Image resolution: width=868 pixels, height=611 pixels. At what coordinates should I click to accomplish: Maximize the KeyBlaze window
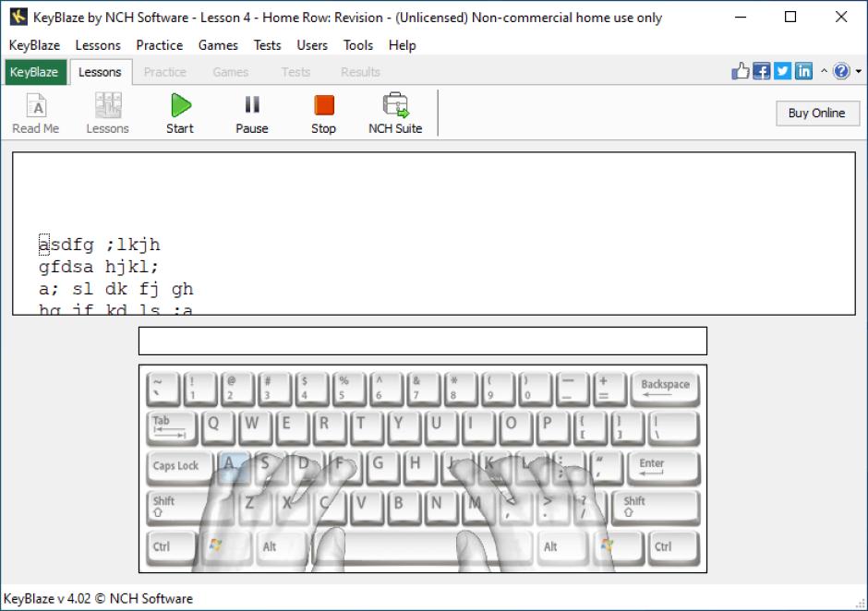[x=790, y=18]
